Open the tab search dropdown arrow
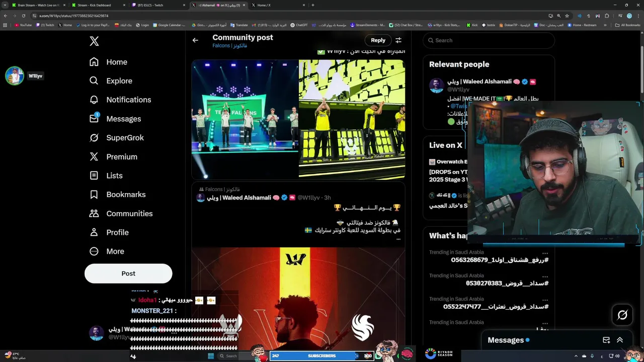 point(5,5)
